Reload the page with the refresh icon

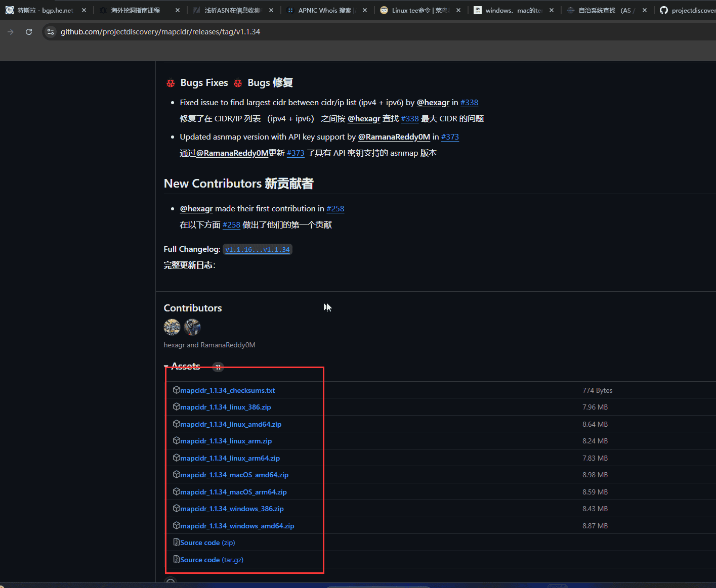[29, 32]
